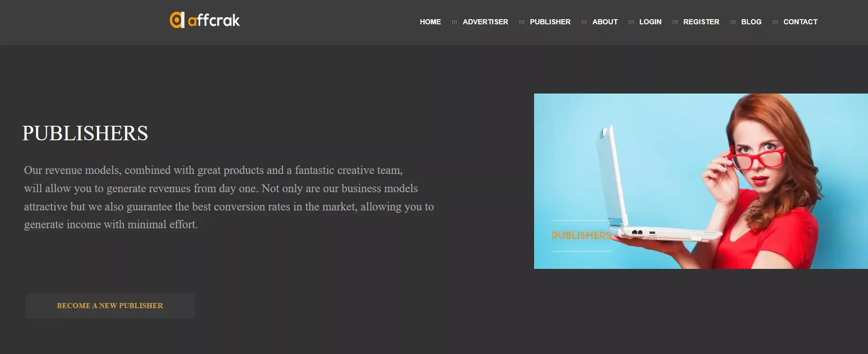868x354 pixels.
Task: Click the dotted separator between BLOG and CONTACT
Action: (x=775, y=22)
